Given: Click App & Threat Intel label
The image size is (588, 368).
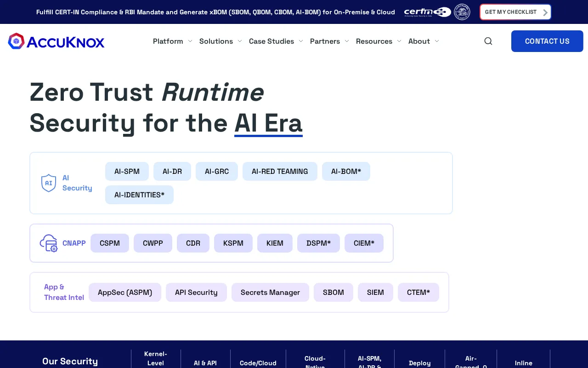Looking at the screenshot, I should 64,292.
